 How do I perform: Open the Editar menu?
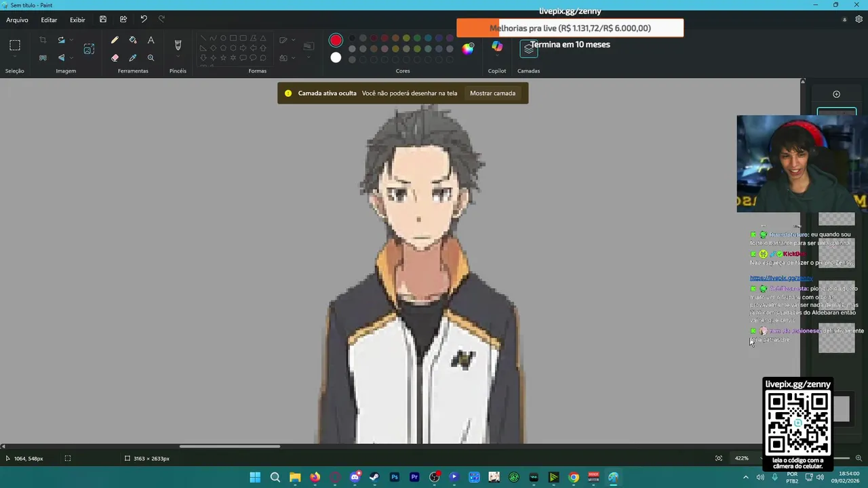click(49, 20)
